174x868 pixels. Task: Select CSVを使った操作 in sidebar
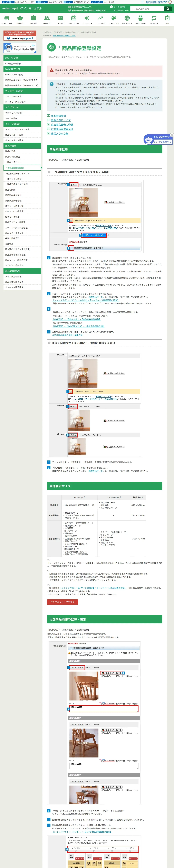click(x=22, y=64)
